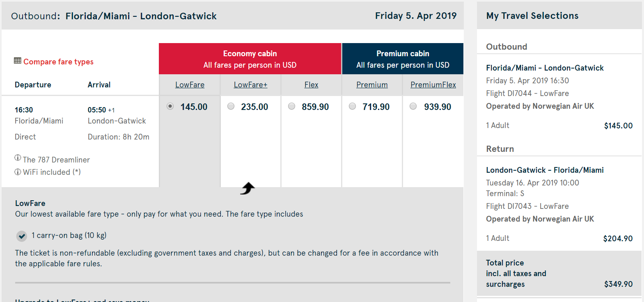Click the carry-on bag checkmark icon

coord(22,236)
